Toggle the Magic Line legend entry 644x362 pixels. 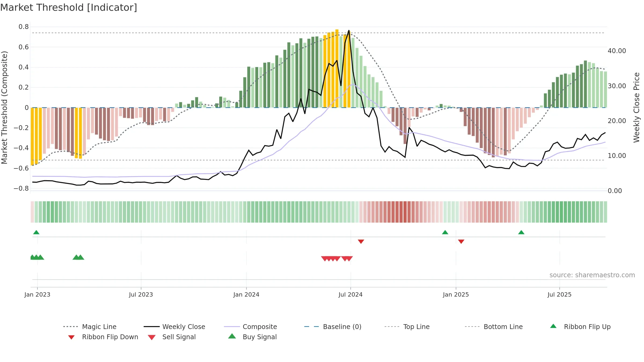pos(90,327)
